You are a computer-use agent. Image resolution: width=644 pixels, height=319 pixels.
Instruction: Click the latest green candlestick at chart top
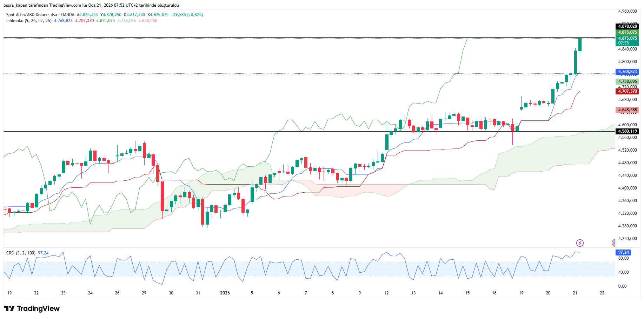[580, 45]
